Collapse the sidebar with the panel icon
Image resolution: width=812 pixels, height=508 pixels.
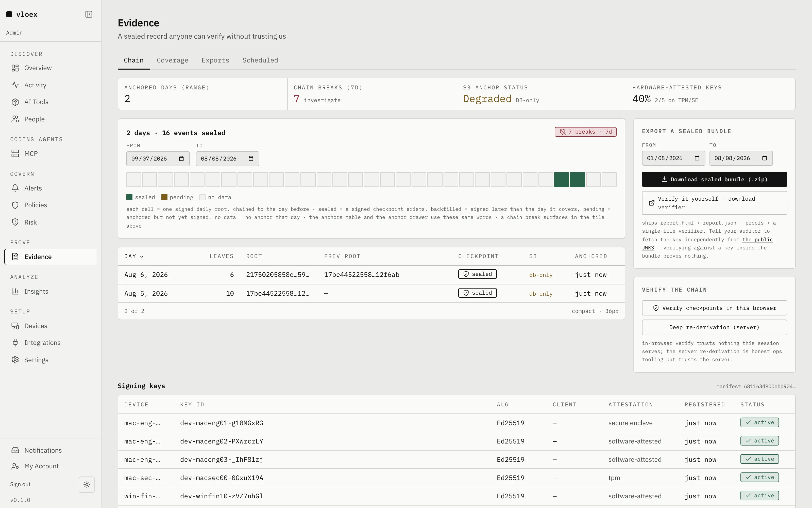pos(89,14)
